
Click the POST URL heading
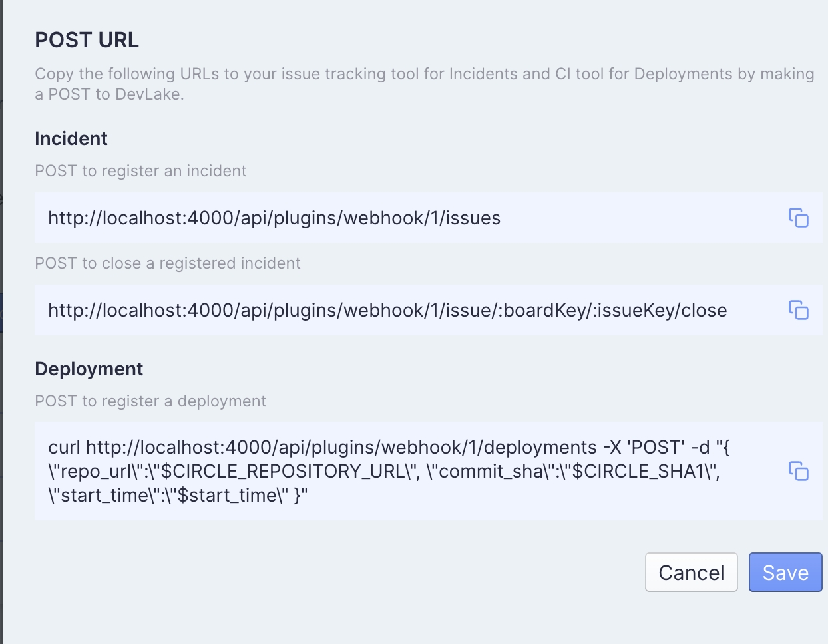click(87, 40)
